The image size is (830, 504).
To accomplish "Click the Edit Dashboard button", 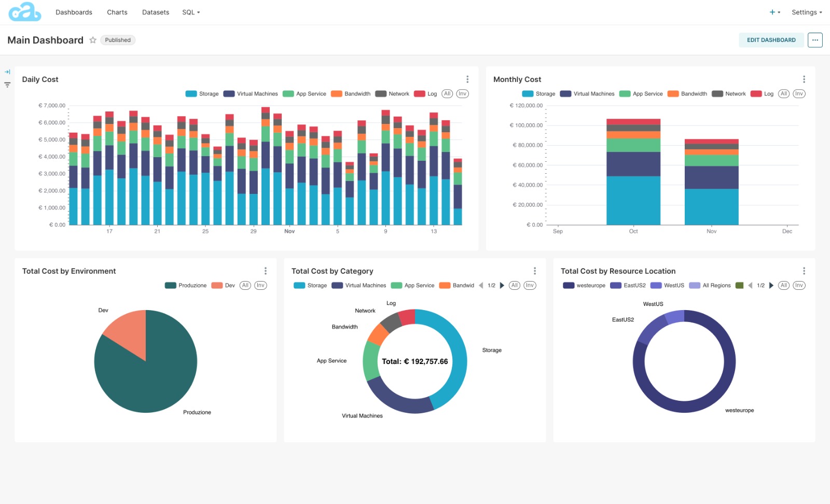I will coord(771,40).
